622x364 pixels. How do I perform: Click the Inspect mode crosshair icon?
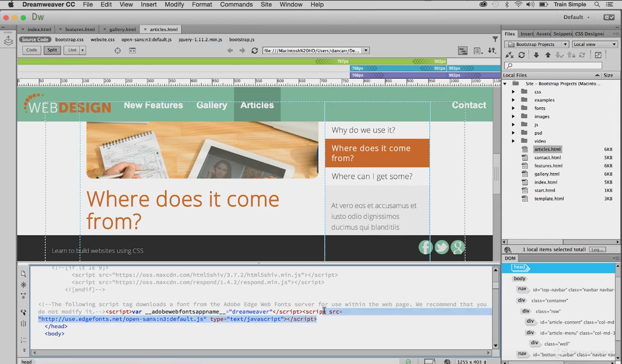118,50
